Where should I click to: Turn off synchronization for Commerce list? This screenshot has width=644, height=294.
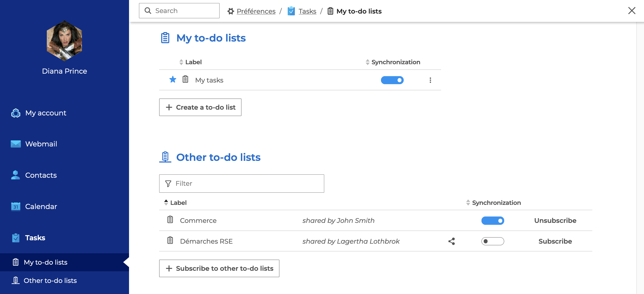(493, 221)
